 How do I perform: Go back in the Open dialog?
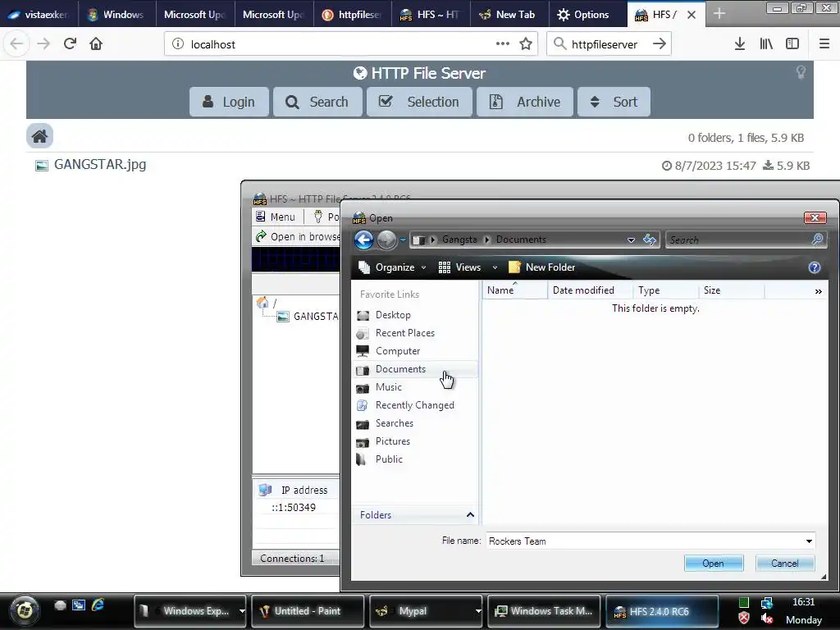coord(363,240)
